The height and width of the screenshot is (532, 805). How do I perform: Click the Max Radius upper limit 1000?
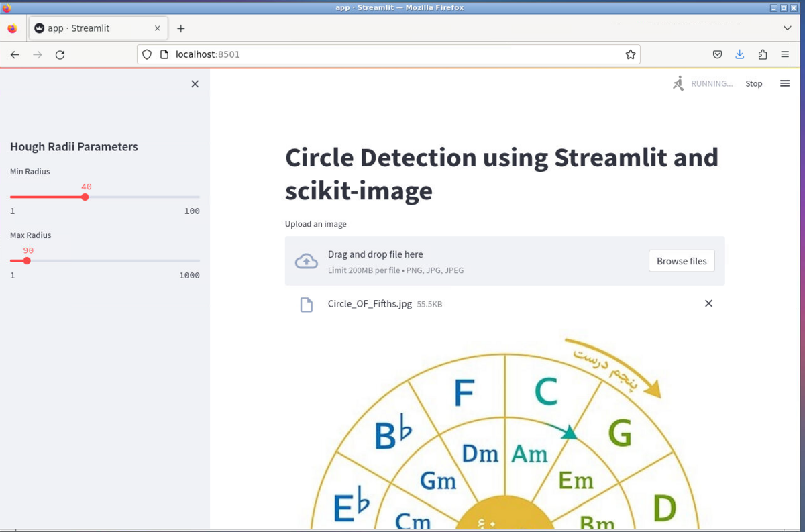[189, 276]
